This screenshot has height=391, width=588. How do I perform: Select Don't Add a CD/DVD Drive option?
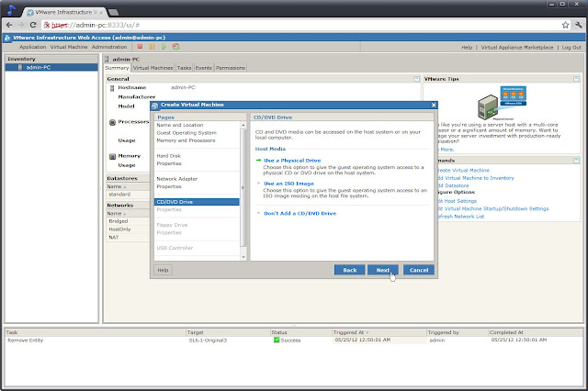pyautogui.click(x=300, y=214)
